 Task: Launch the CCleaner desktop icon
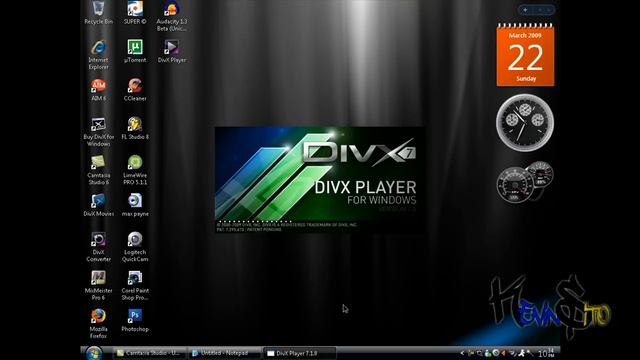tap(135, 90)
